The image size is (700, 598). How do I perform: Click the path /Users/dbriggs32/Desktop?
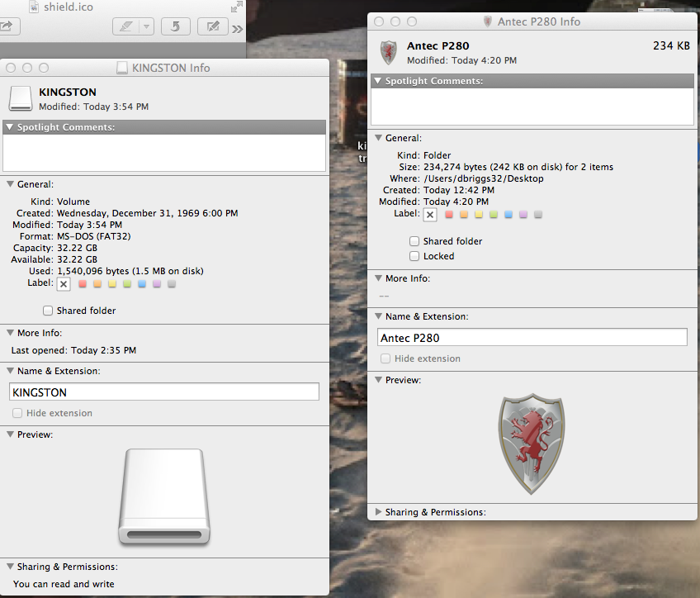[x=484, y=178]
